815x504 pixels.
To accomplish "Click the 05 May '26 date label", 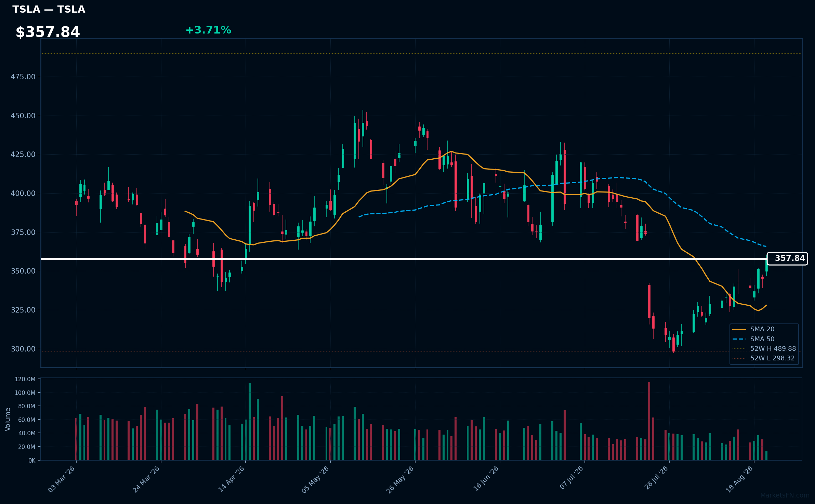I will point(315,479).
